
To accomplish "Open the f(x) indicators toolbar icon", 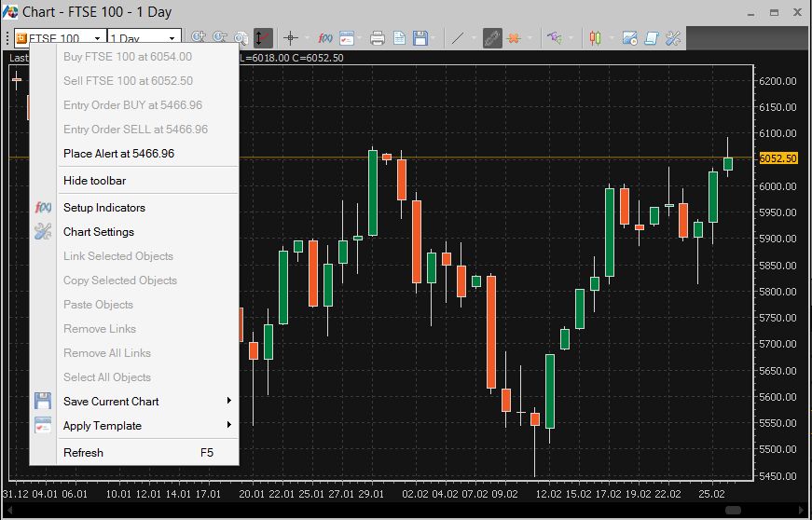I will (324, 38).
